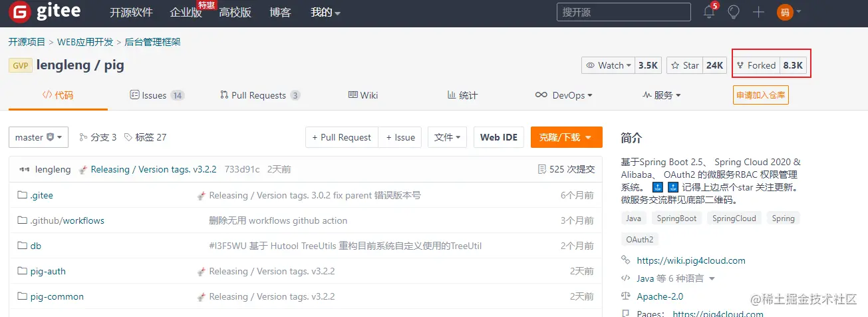Click the license scales icon near Apache-2.0
The height and width of the screenshot is (317, 868).
point(625,296)
